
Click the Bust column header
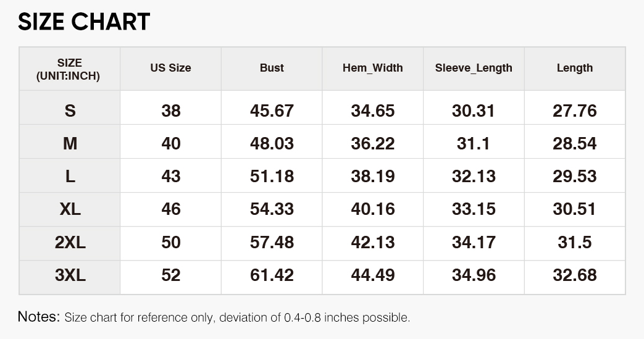click(272, 68)
